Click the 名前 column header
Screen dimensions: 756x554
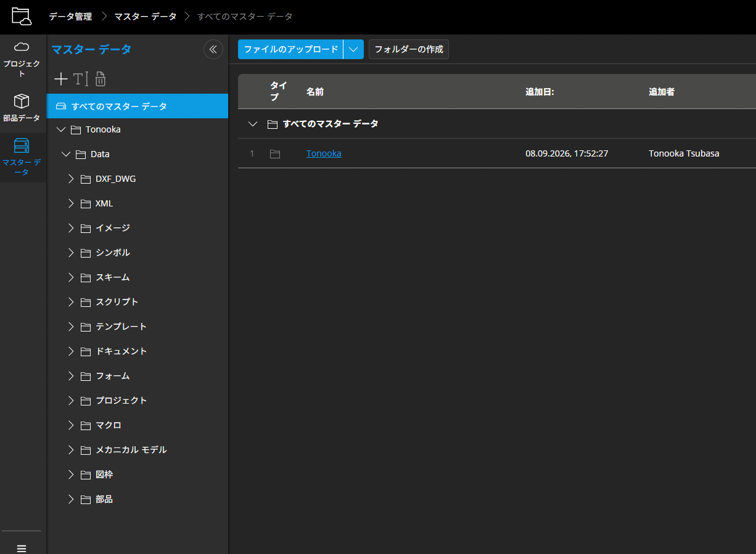315,92
